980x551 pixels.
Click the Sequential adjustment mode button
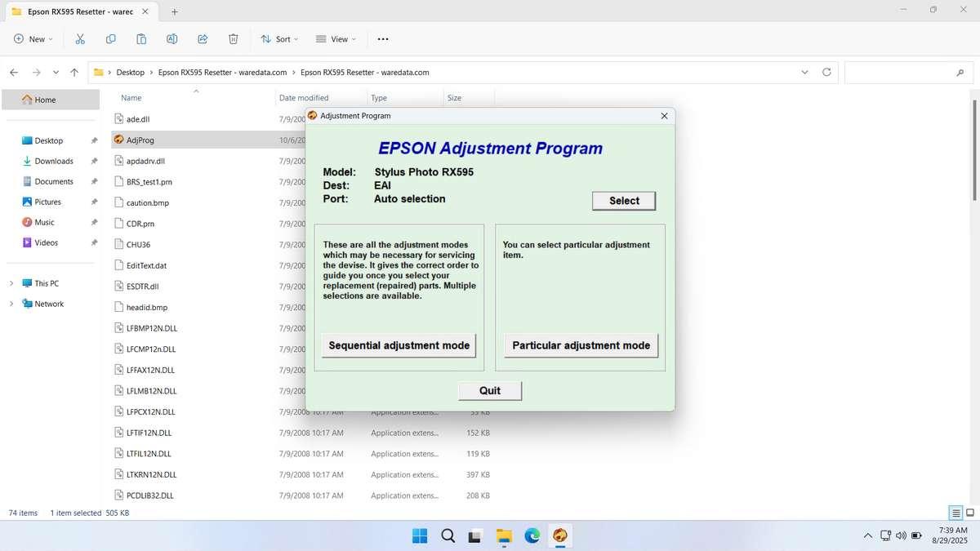(398, 345)
